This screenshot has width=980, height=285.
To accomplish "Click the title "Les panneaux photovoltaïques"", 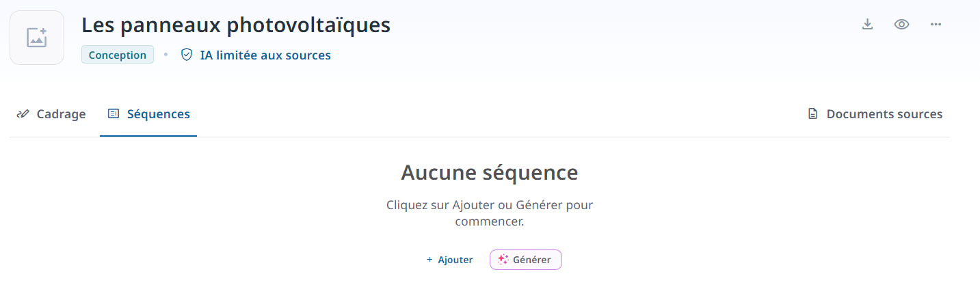I will pos(236,25).
